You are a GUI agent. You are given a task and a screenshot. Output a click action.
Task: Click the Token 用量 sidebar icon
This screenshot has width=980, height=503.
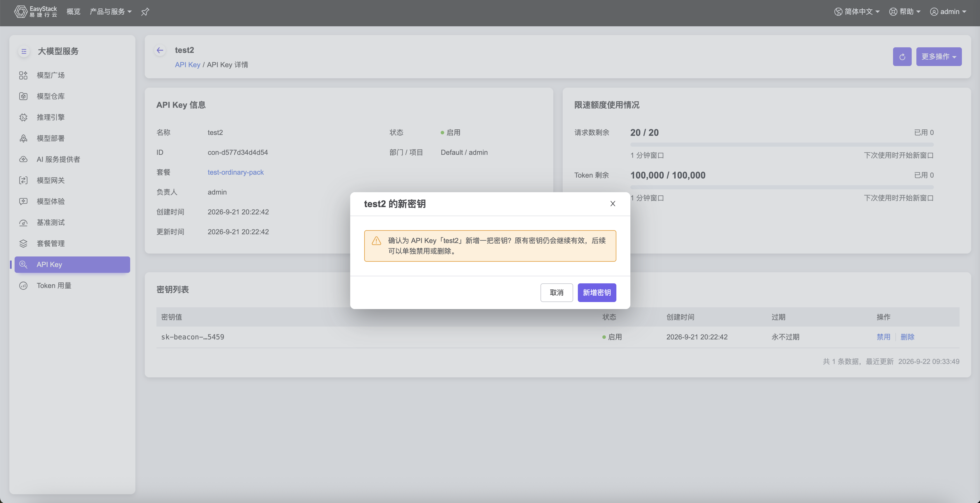pos(23,286)
